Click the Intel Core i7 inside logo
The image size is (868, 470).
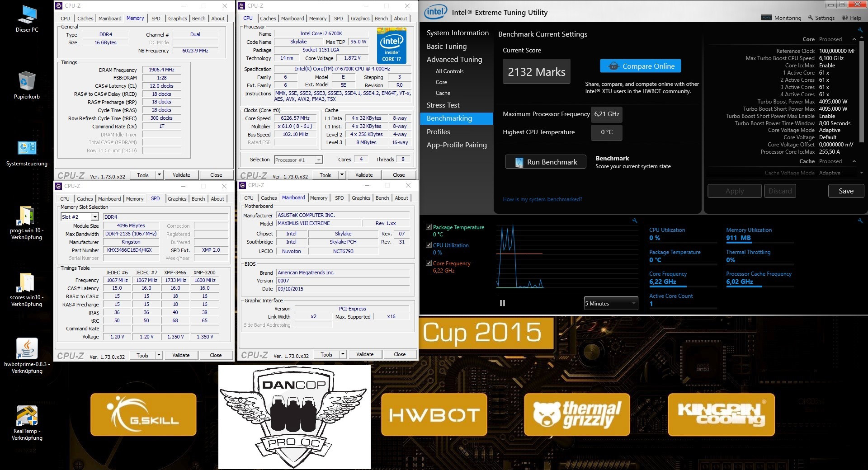[x=392, y=46]
